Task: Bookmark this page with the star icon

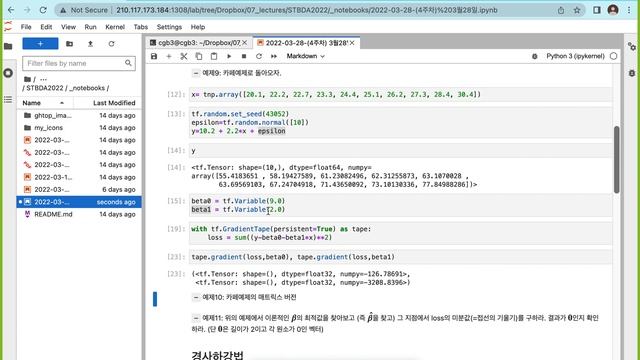Action: (x=577, y=10)
